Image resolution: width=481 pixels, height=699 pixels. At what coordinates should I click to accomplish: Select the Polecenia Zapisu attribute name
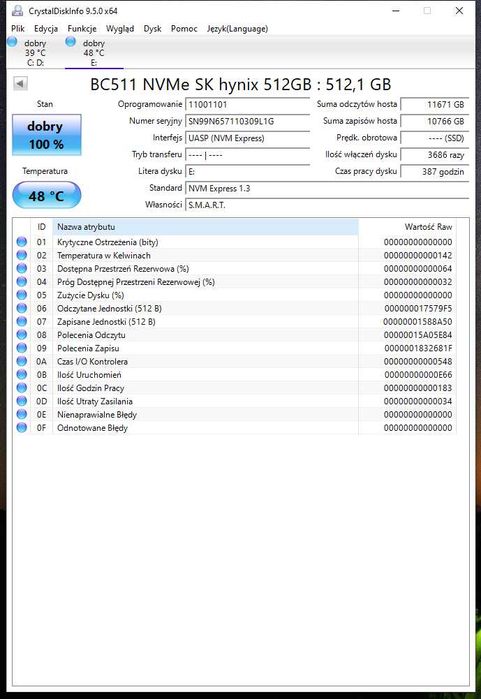(88, 348)
